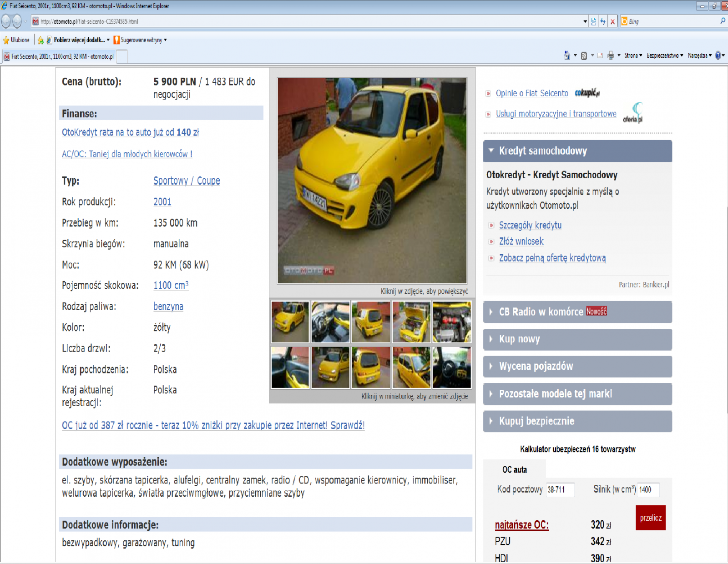Image resolution: width=728 pixels, height=564 pixels.
Task: Select the steering wheel thumbnail ending bottom row
Action: click(452, 368)
